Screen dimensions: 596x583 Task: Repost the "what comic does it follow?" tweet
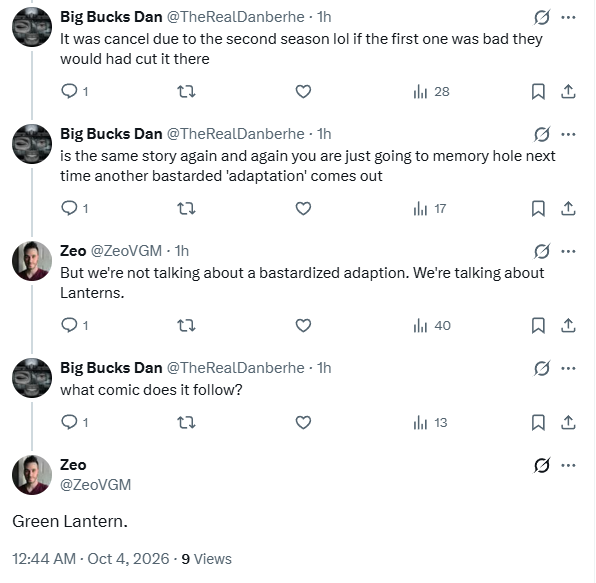tap(187, 423)
